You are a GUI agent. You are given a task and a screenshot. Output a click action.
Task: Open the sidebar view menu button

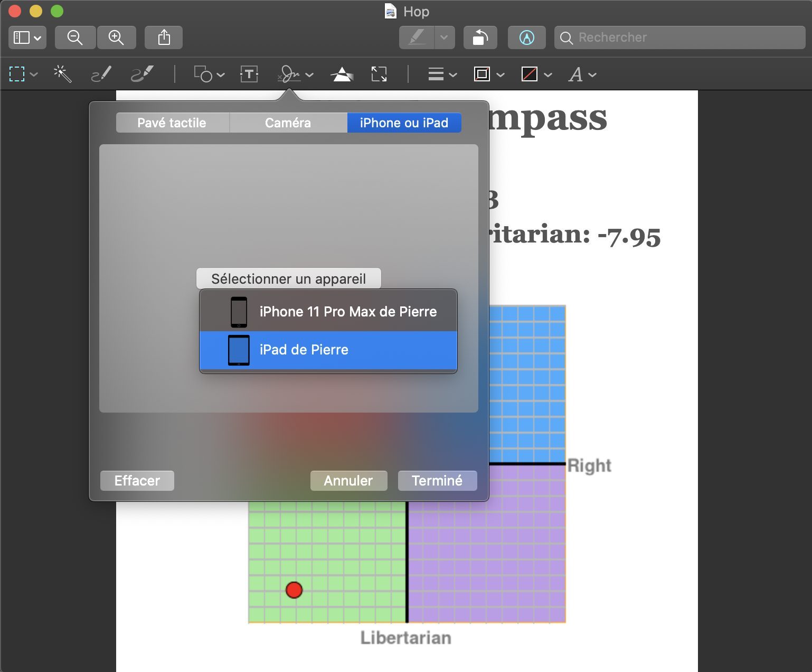tap(27, 38)
